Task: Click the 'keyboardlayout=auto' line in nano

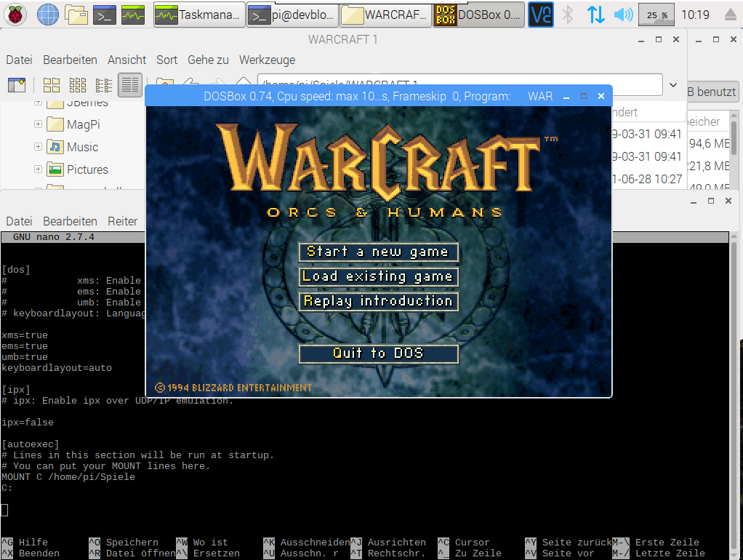Action: (57, 368)
